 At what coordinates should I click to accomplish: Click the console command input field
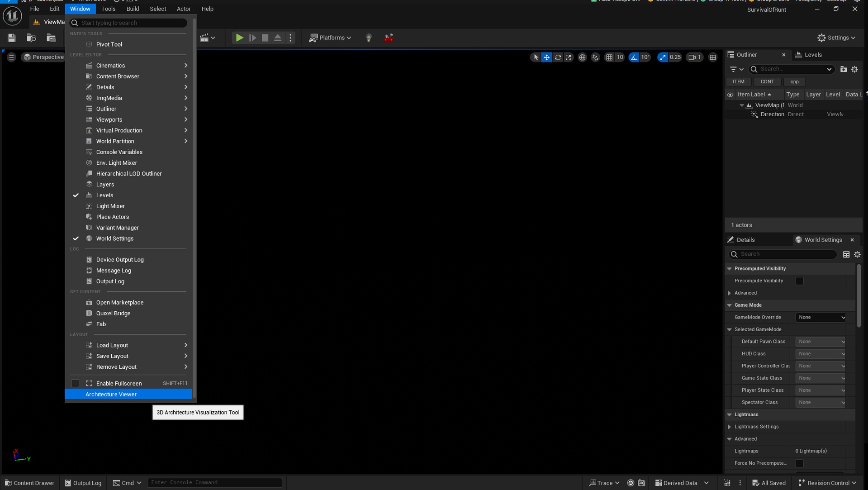[214, 483]
